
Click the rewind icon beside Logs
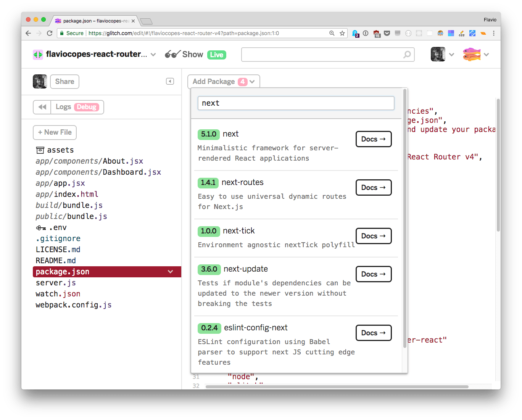(x=42, y=107)
